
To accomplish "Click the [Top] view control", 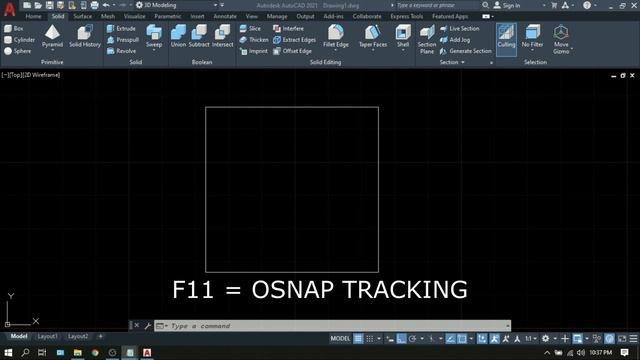I will [x=16, y=75].
